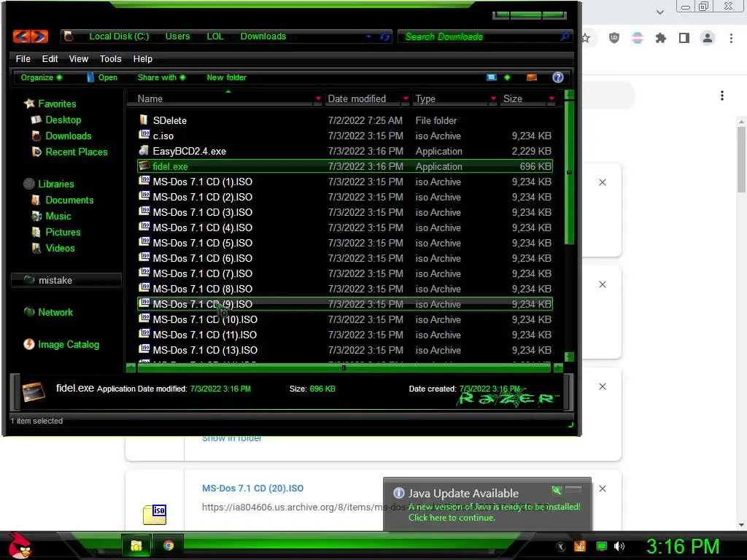Click New folder in toolbar
747x560 pixels.
click(226, 77)
